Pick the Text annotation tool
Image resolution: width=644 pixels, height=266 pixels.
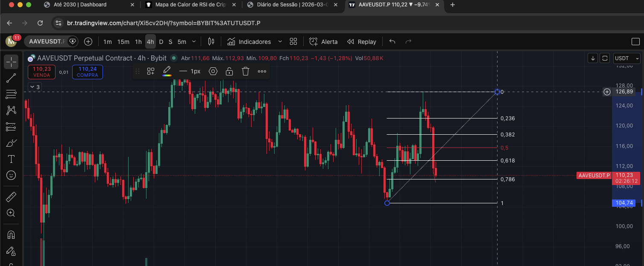[x=11, y=159]
